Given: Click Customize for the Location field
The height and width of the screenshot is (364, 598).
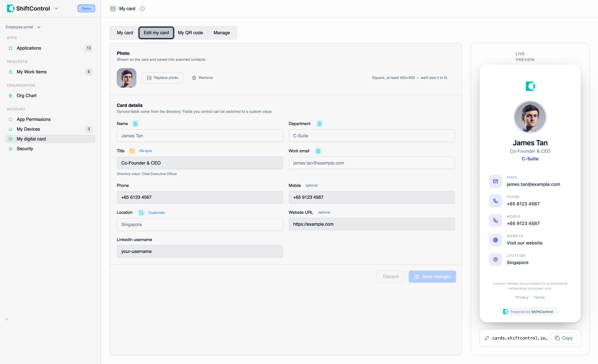Looking at the screenshot, I should click(x=157, y=213).
